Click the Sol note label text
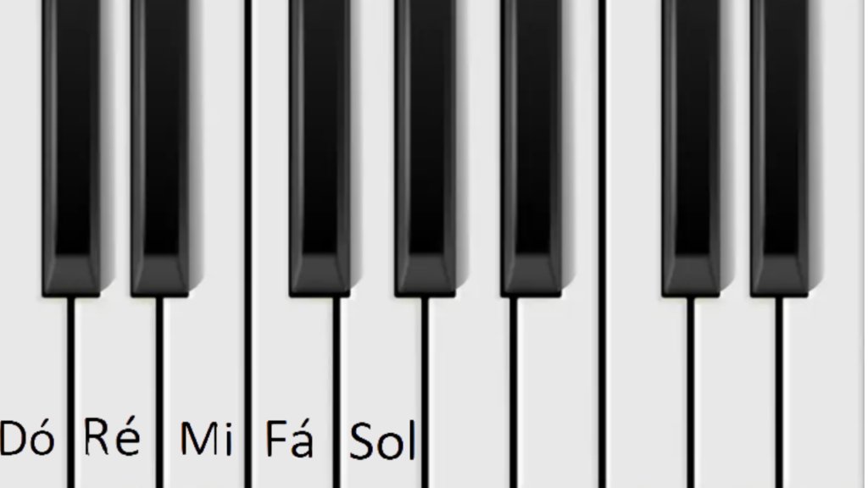The height and width of the screenshot is (488, 868). click(x=382, y=441)
